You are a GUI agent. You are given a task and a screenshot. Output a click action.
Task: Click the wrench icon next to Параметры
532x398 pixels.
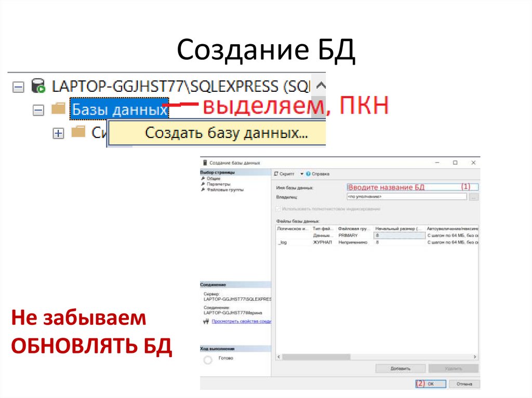pyautogui.click(x=204, y=184)
